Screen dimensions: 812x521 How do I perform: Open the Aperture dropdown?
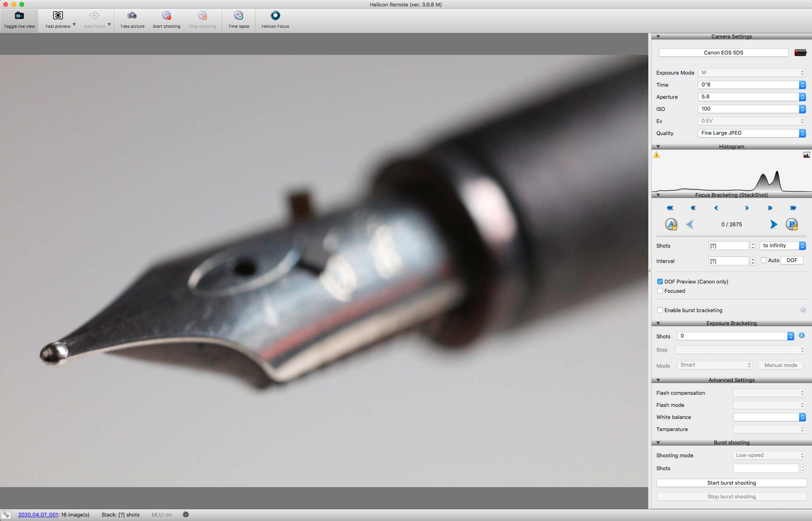pyautogui.click(x=752, y=97)
